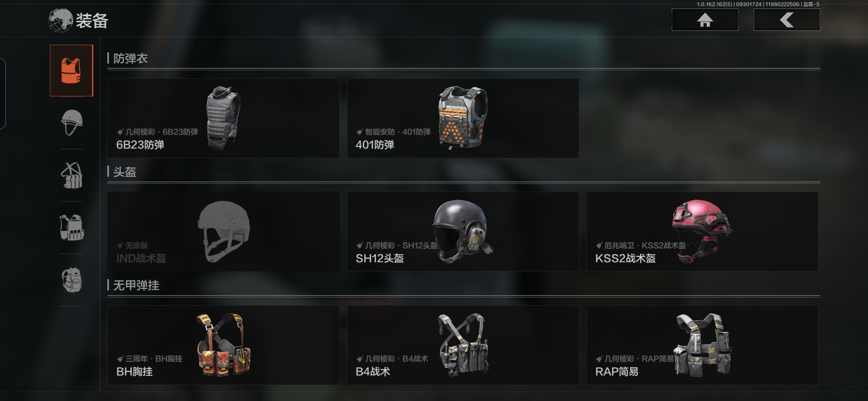This screenshot has height=401, width=868.
Task: Open the helmet category in sidebar
Action: click(x=71, y=123)
